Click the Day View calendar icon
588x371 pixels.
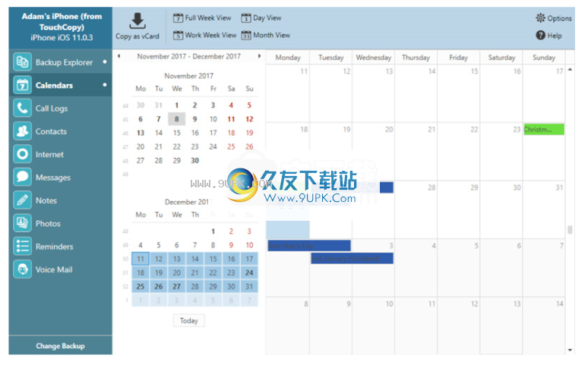coord(246,17)
